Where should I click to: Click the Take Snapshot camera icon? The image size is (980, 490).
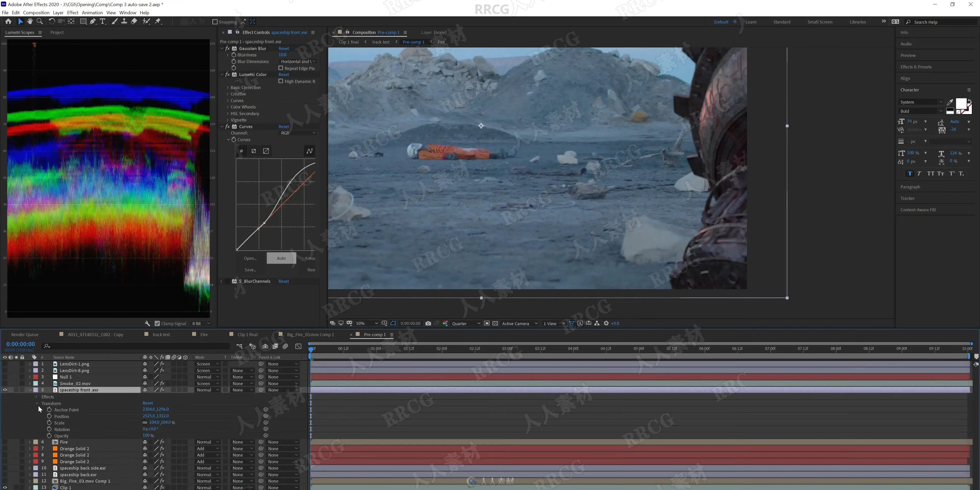click(428, 323)
